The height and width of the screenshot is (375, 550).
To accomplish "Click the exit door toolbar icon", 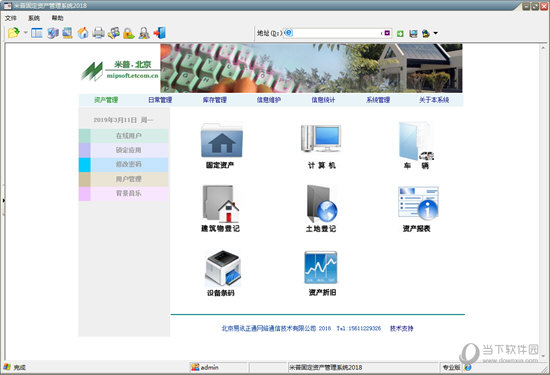I will 160,33.
